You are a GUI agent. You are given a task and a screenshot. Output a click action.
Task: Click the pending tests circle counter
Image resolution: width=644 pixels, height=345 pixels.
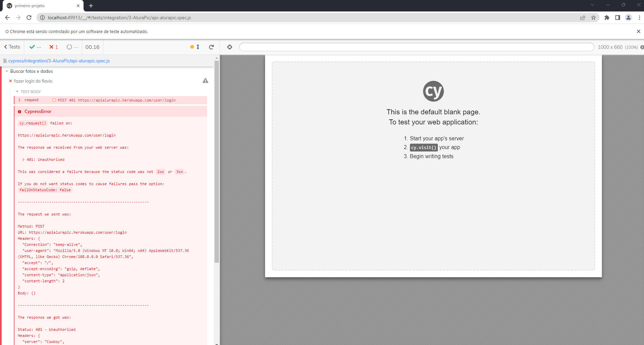click(x=72, y=47)
